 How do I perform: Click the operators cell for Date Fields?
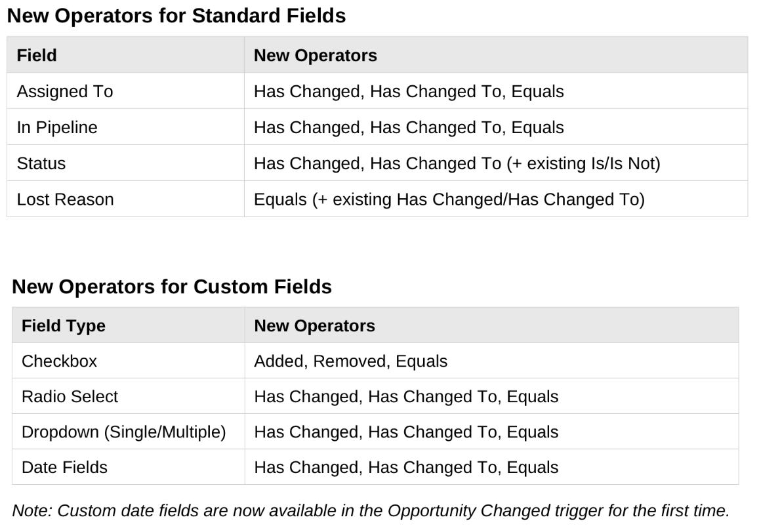[491, 466]
